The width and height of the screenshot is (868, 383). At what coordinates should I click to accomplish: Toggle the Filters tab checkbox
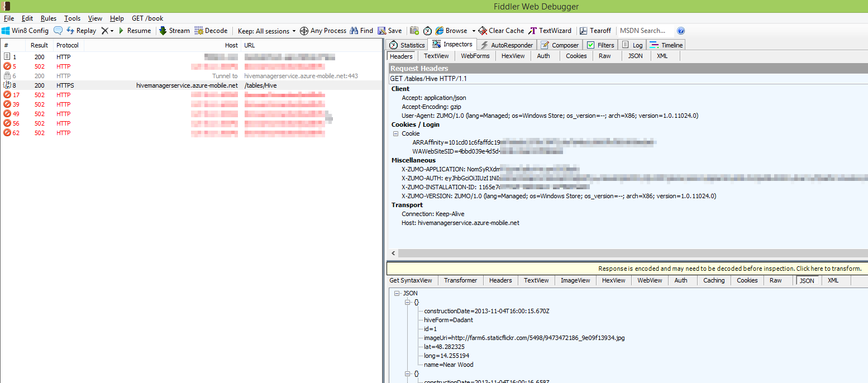pyautogui.click(x=590, y=45)
